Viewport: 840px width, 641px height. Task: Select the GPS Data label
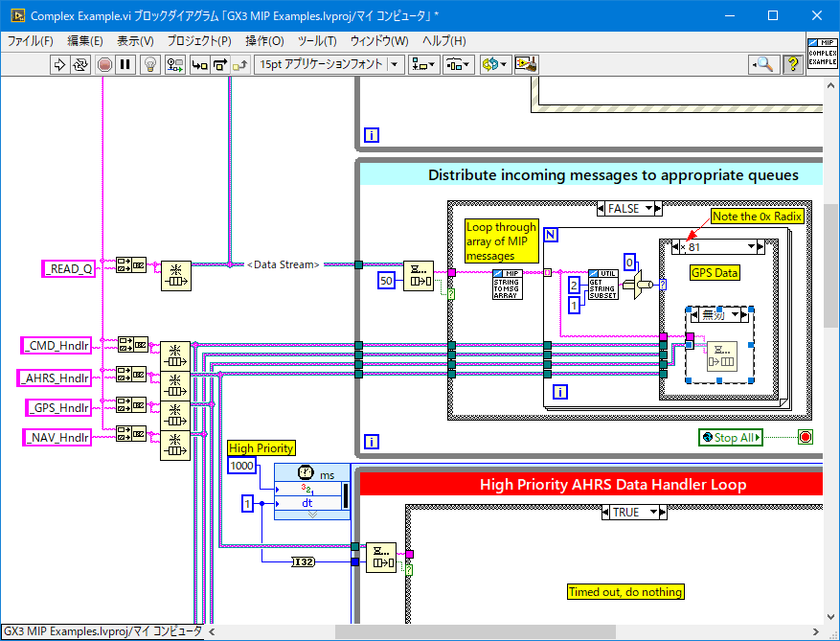(x=715, y=273)
